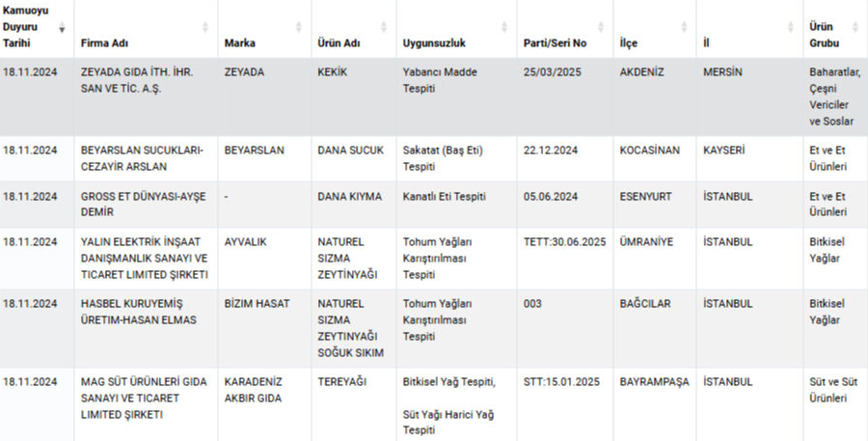868x441 pixels.
Task: Click the İl column sort icon
Action: click(791, 28)
